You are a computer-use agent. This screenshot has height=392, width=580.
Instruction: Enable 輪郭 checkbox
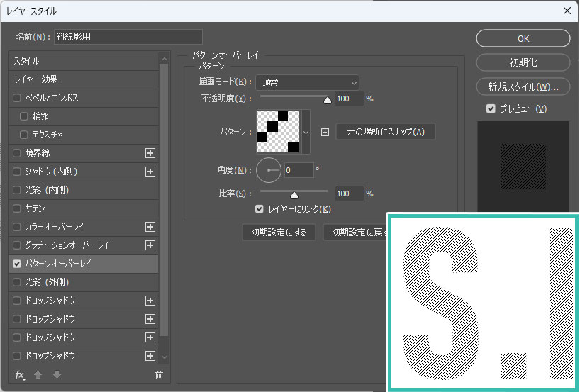pyautogui.click(x=23, y=116)
